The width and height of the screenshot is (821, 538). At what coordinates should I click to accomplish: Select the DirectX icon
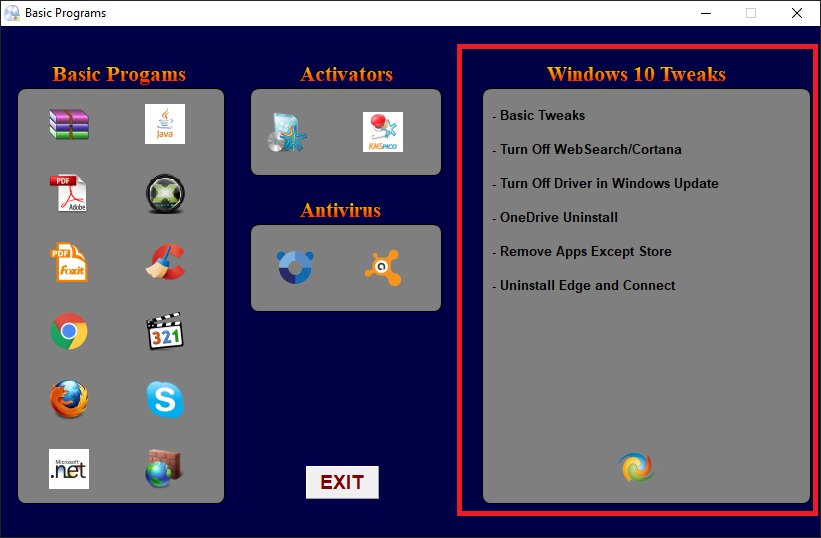pos(165,194)
